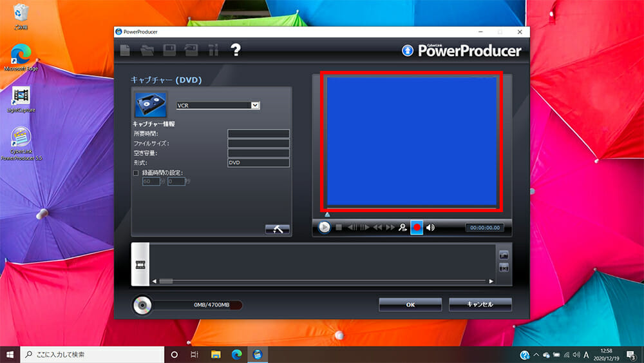This screenshot has width=644, height=363.
Task: Open Task View on the taskbar
Action: tap(194, 355)
